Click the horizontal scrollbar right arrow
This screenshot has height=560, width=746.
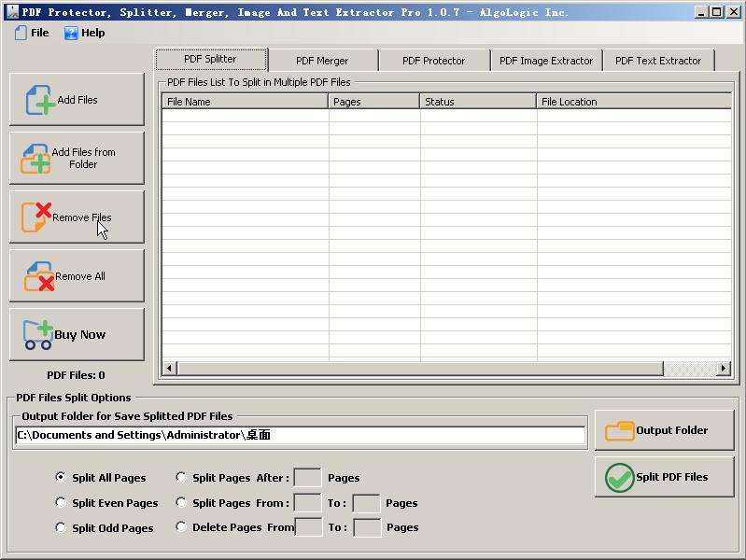(724, 368)
